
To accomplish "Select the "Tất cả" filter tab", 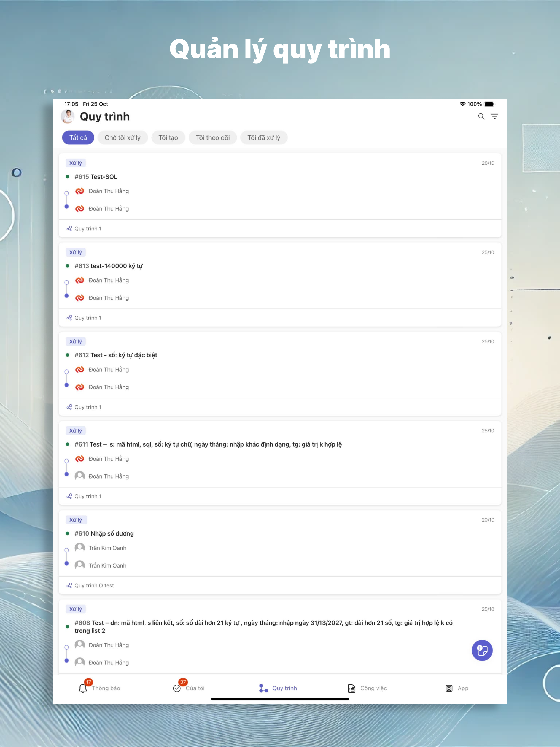I will click(x=78, y=137).
